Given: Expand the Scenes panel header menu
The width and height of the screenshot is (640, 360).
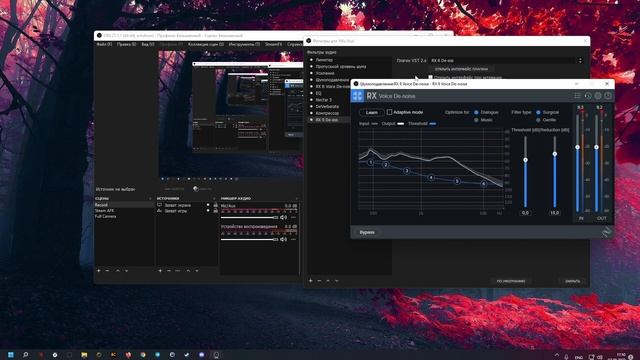Looking at the screenshot, I should [x=150, y=198].
